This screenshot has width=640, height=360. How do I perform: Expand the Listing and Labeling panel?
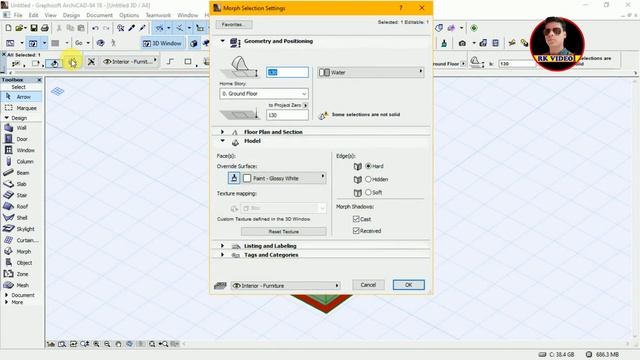222,246
